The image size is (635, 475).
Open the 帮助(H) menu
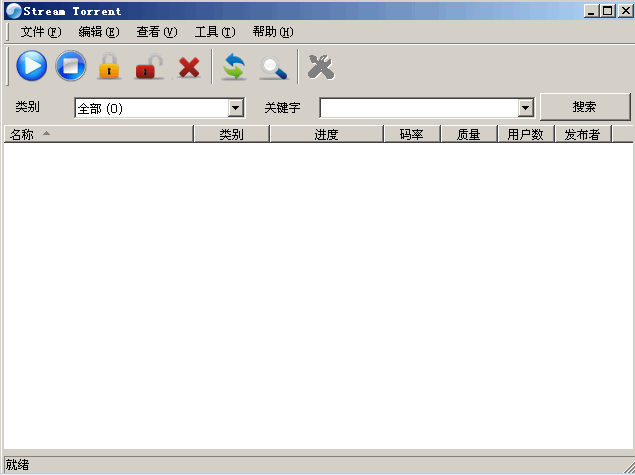[273, 32]
